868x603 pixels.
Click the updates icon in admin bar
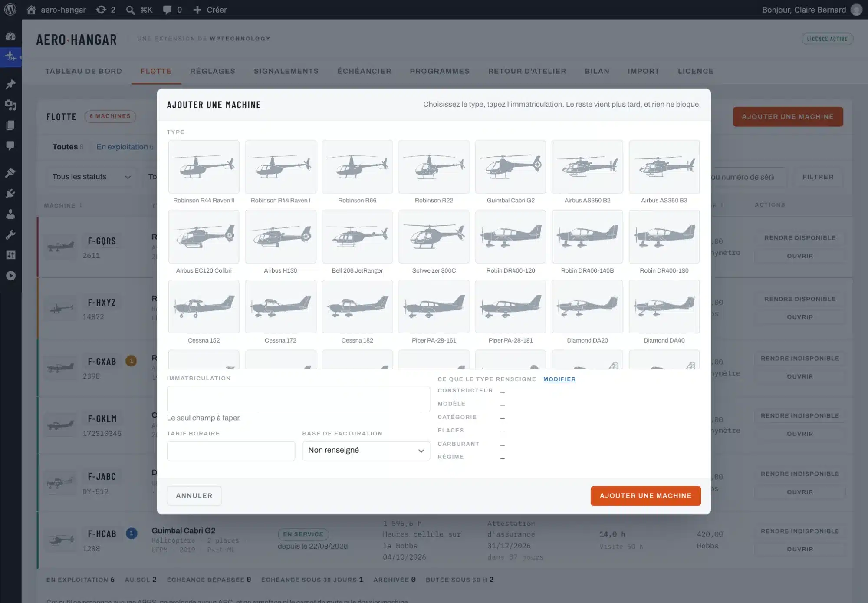click(x=101, y=10)
